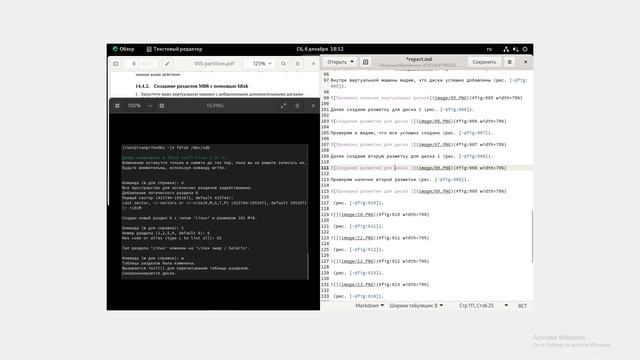Click the text editor vertical scrollbar

click(532, 236)
